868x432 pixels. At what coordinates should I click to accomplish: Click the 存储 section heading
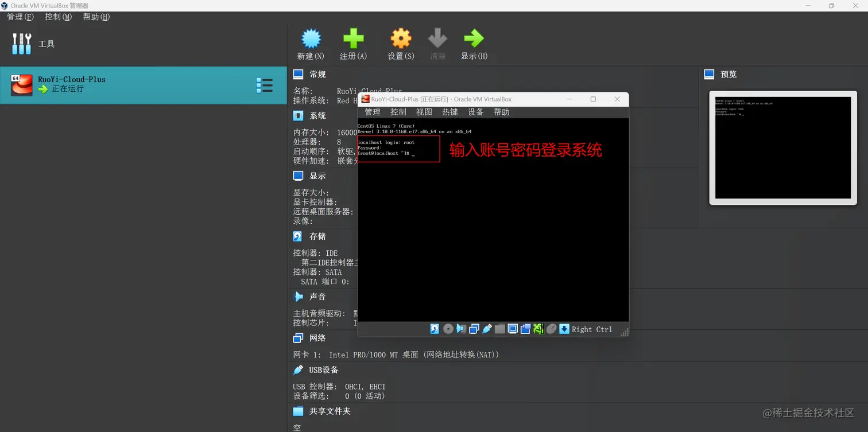[x=317, y=236]
